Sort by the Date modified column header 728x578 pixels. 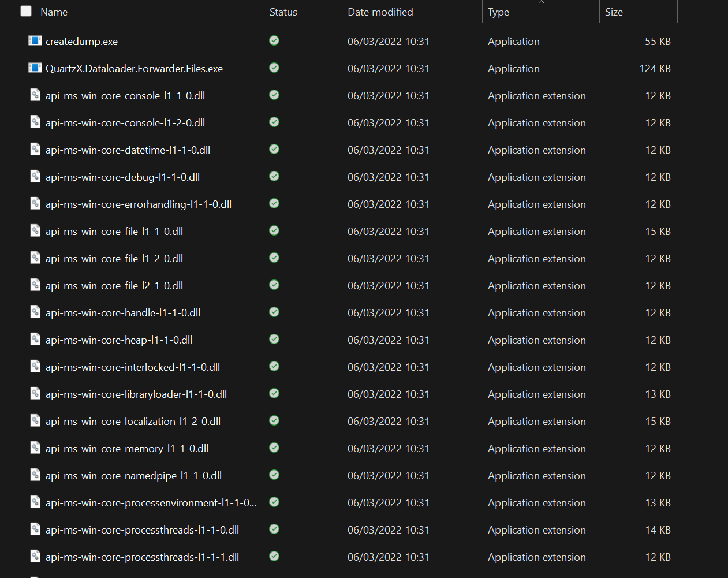(x=380, y=12)
